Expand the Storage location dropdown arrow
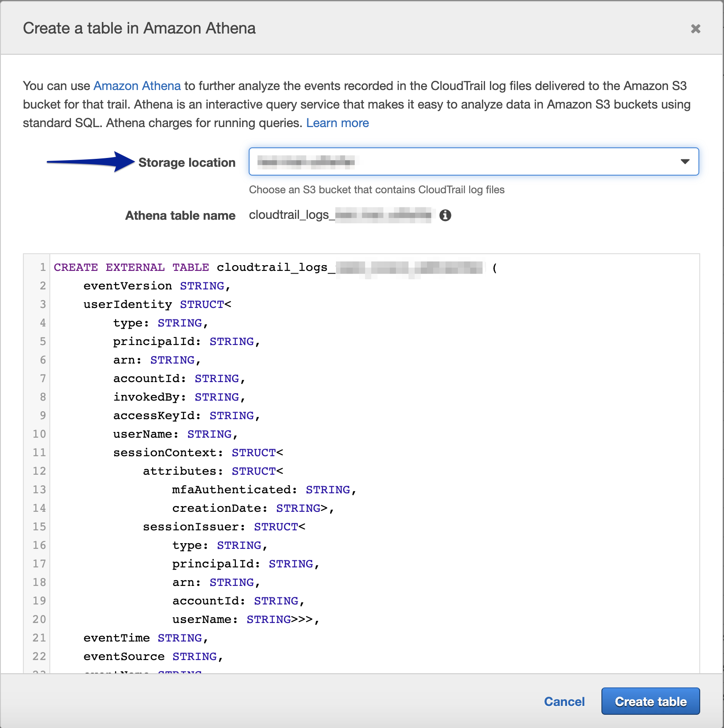 (x=685, y=161)
